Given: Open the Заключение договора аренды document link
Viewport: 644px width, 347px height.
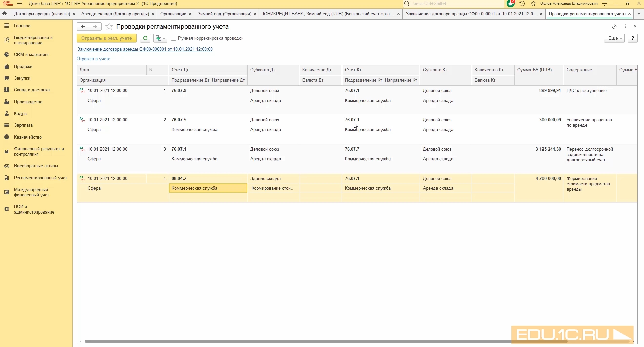Looking at the screenshot, I should point(145,49).
